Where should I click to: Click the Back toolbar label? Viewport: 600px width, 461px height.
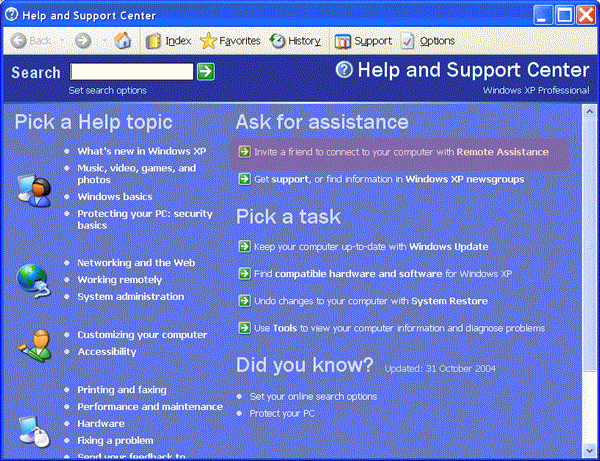(40, 41)
